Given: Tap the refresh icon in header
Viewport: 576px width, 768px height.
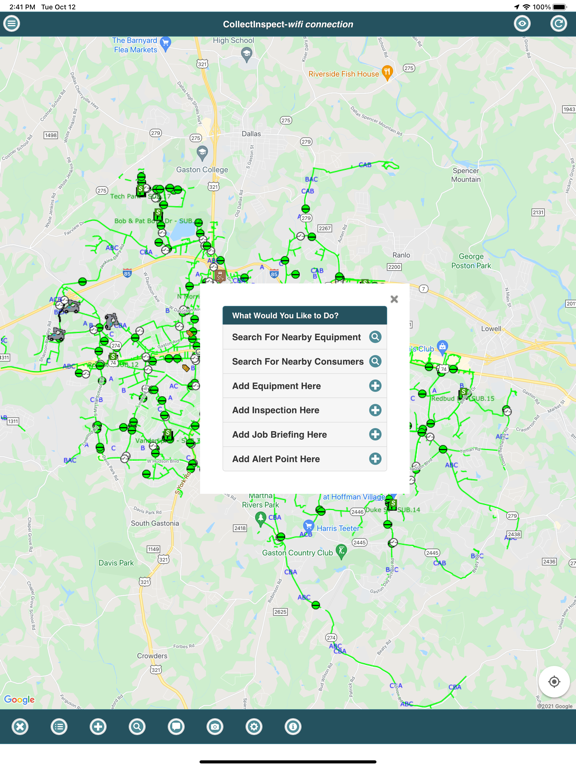Looking at the screenshot, I should [x=558, y=24].
